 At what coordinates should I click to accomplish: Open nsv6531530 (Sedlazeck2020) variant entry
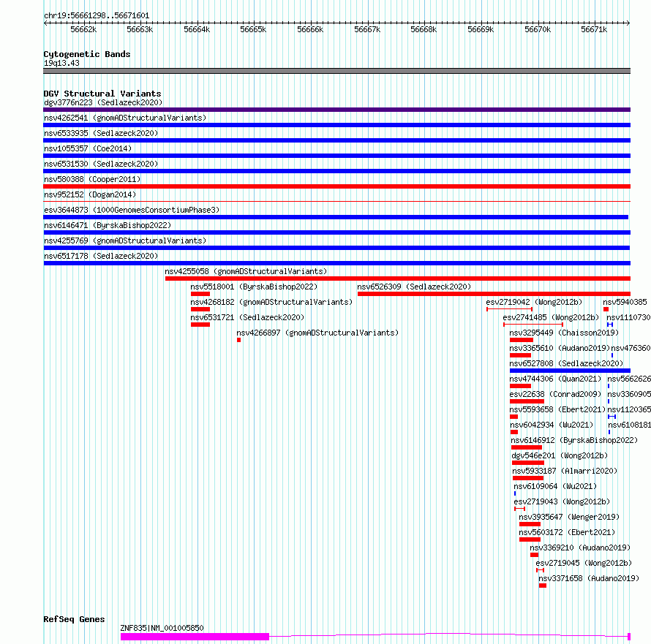(101, 164)
